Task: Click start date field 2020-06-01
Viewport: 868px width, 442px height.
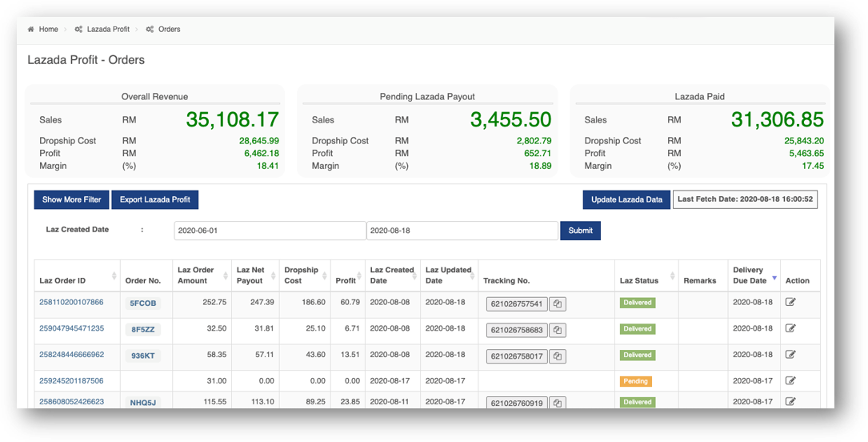Action: coord(270,231)
